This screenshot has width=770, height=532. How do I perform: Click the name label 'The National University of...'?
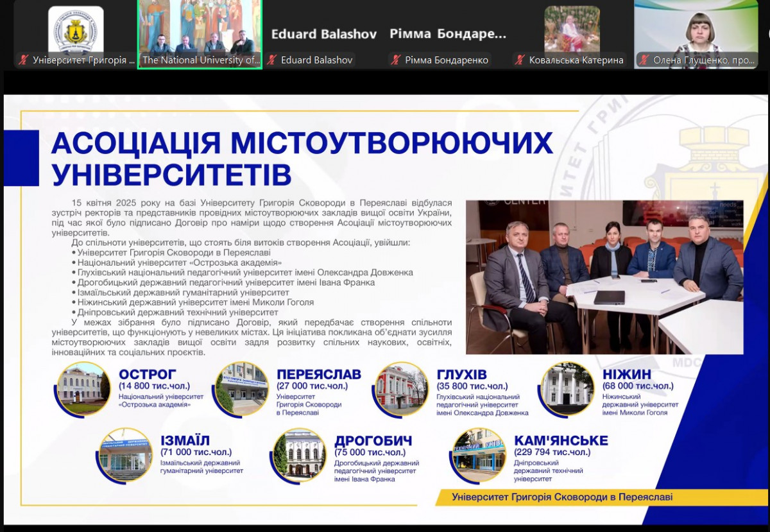coord(201,60)
